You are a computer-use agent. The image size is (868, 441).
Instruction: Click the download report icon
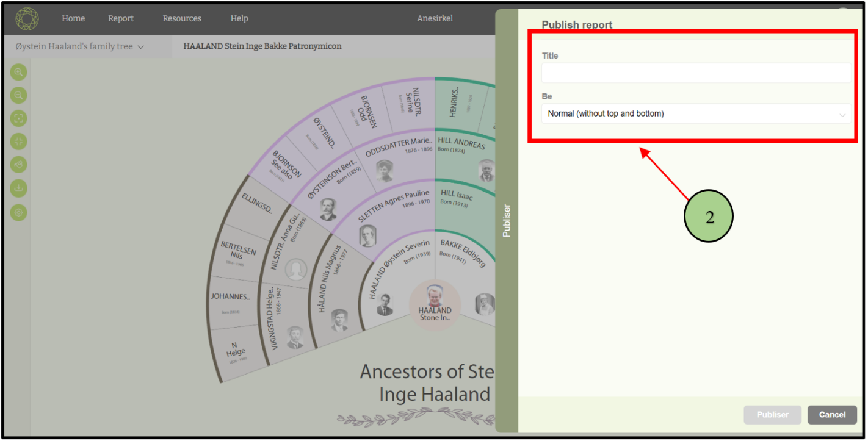click(19, 188)
